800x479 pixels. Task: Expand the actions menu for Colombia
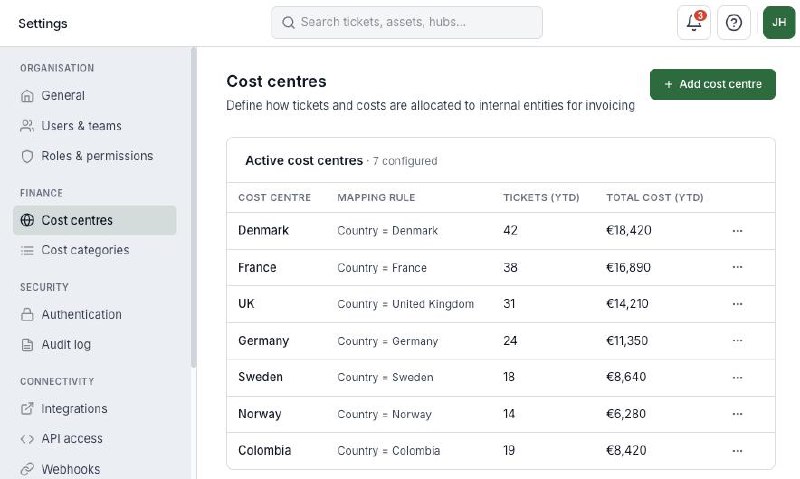coord(738,451)
